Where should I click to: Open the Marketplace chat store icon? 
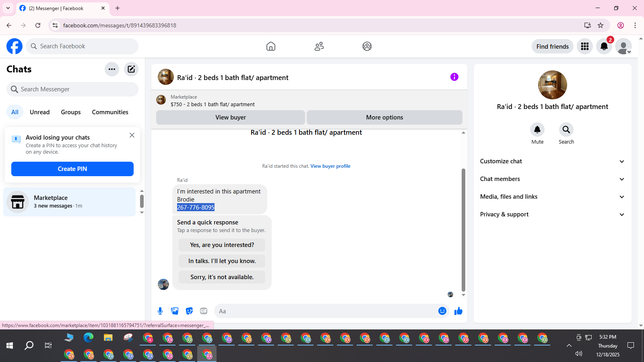coord(18,202)
